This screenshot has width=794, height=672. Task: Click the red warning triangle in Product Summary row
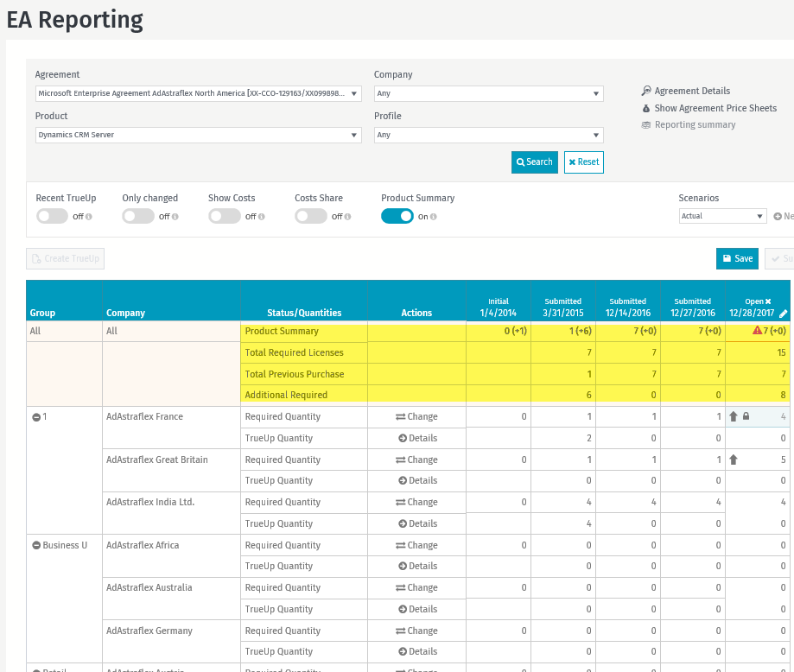pyautogui.click(x=757, y=331)
